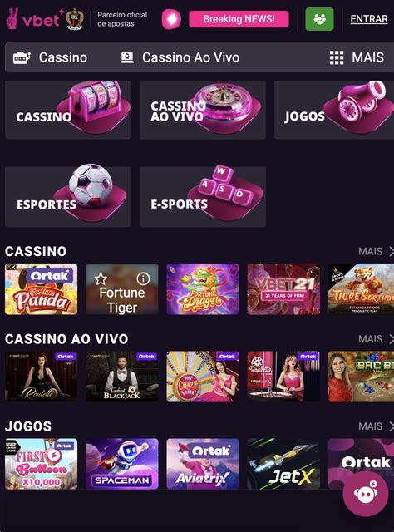
Task: Expand MAIS in the Cassino section
Action: point(376,251)
